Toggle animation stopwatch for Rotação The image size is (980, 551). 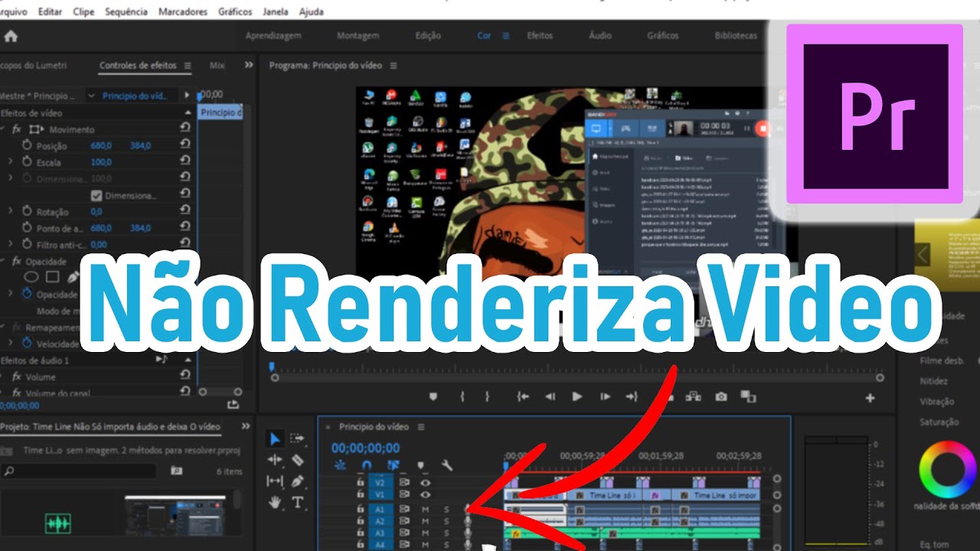(27, 212)
